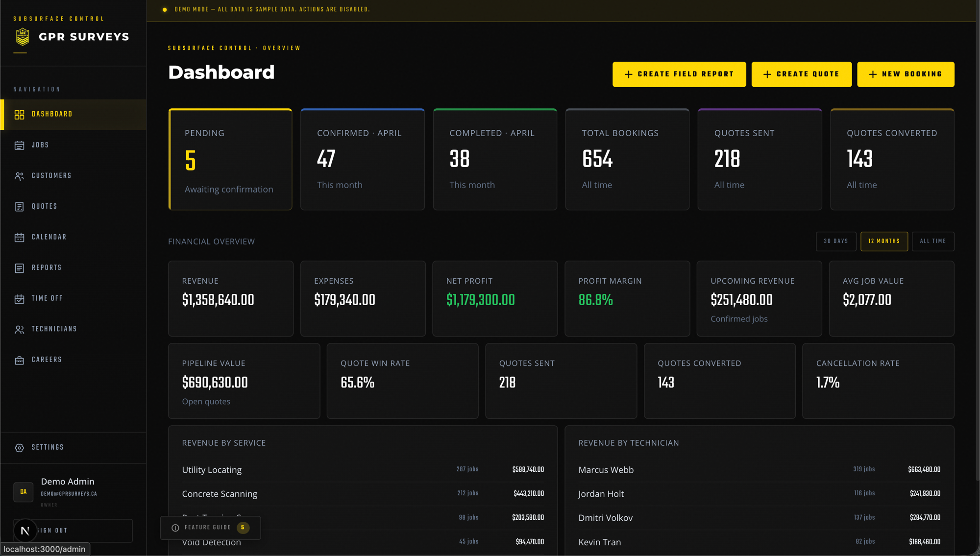
Task: Click the Profit Margin value 86.8%
Action: click(x=595, y=300)
